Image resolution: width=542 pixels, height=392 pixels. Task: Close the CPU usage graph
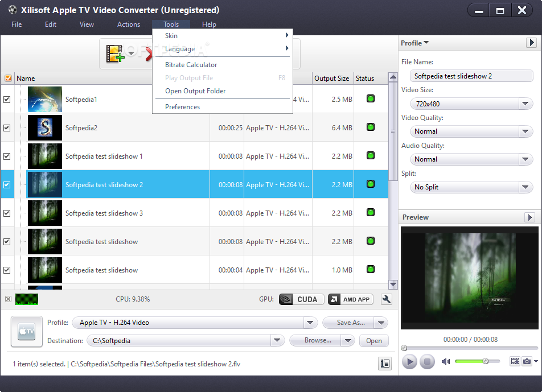pyautogui.click(x=9, y=299)
